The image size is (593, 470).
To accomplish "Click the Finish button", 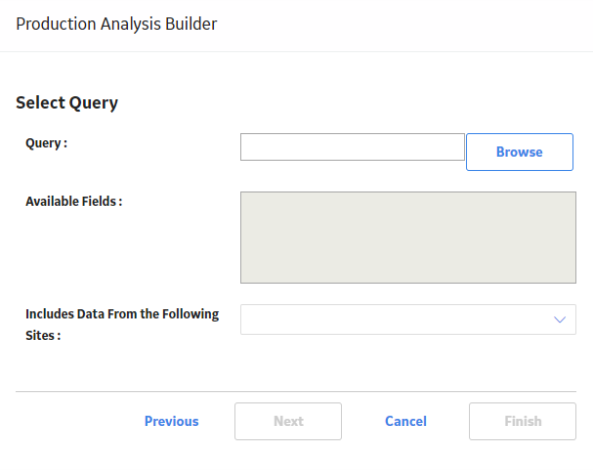I will click(x=523, y=421).
